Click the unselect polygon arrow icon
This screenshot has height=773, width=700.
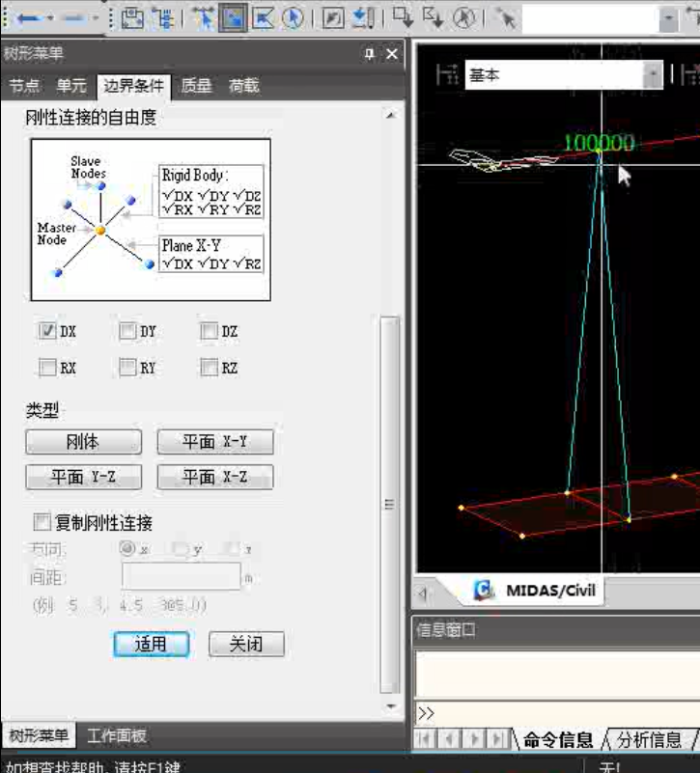tap(433, 16)
